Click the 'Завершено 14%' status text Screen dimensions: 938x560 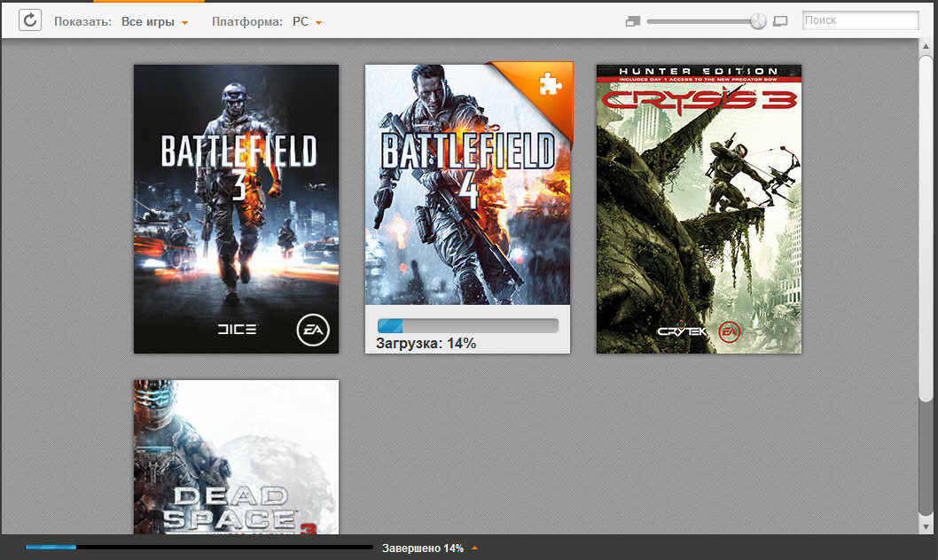423,548
